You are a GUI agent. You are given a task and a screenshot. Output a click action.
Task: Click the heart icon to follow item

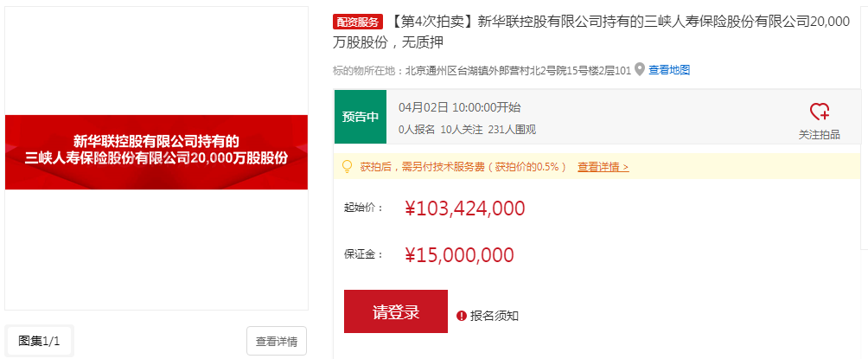tap(819, 112)
